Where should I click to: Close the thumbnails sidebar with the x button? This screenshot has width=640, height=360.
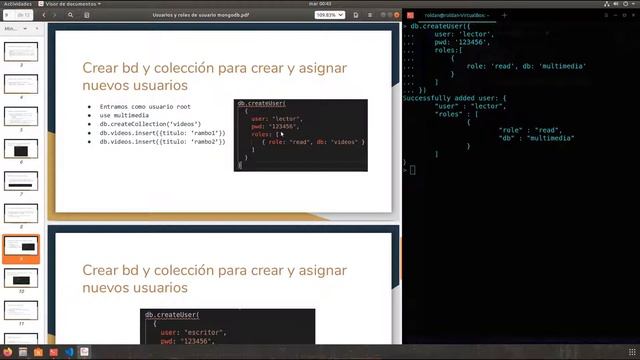tap(37, 29)
